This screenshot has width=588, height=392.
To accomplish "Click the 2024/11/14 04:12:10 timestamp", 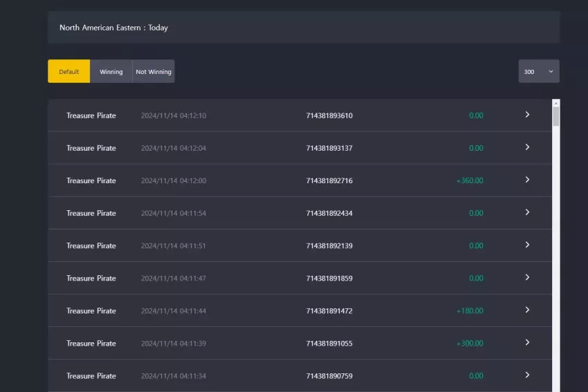I will coord(174,115).
